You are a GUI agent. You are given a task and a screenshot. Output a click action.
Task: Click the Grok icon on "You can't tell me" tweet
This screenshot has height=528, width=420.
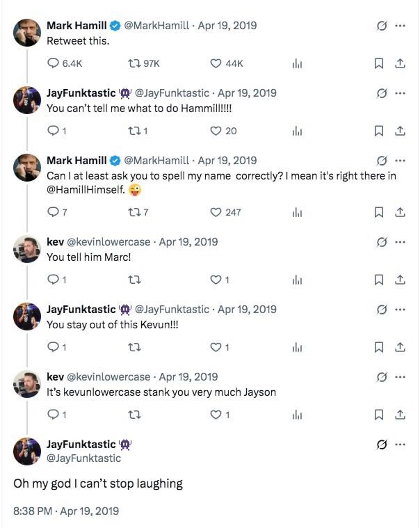point(381,93)
